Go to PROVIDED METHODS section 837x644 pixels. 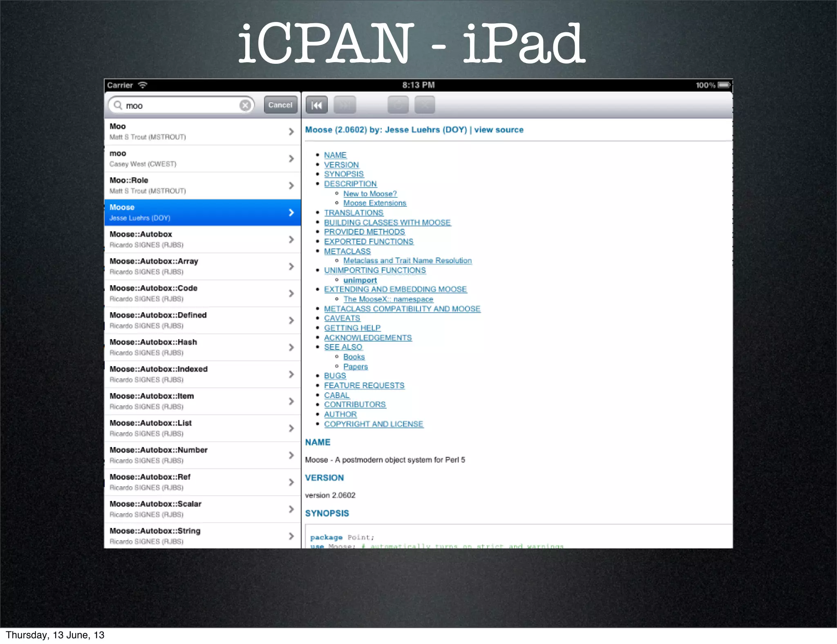click(365, 232)
